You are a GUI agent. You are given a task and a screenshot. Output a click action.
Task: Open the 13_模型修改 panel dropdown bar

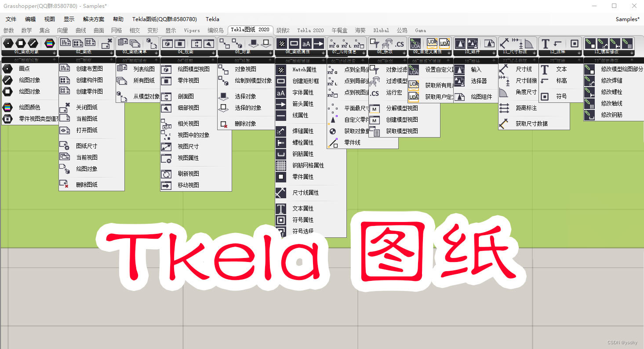[608, 52]
